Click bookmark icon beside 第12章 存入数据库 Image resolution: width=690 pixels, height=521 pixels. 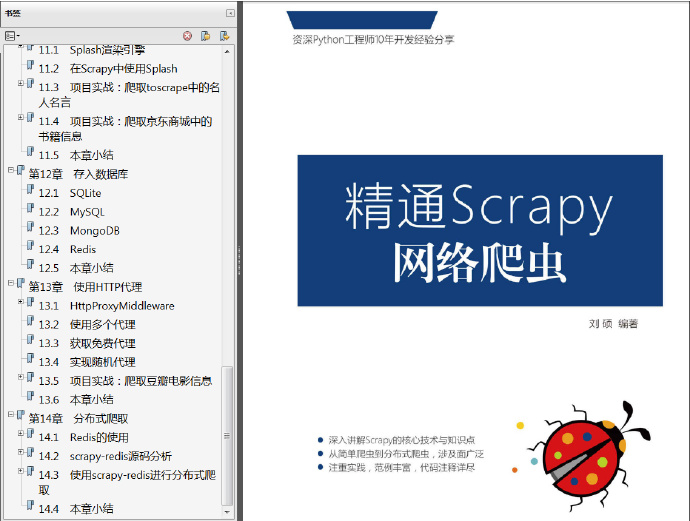point(20,170)
